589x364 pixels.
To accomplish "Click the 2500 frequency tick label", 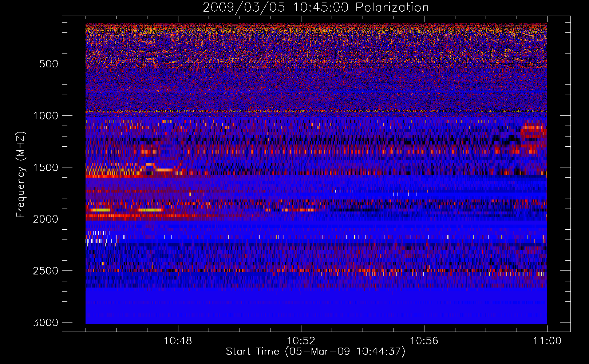I will (x=46, y=271).
